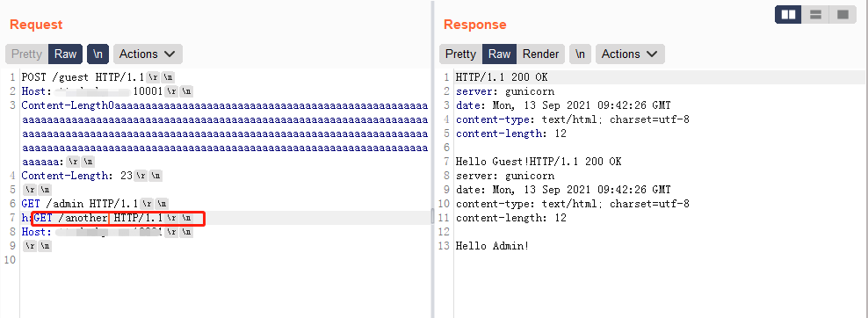Click the highlighted GET /another line
The height and width of the screenshot is (318, 868).
coord(119,219)
